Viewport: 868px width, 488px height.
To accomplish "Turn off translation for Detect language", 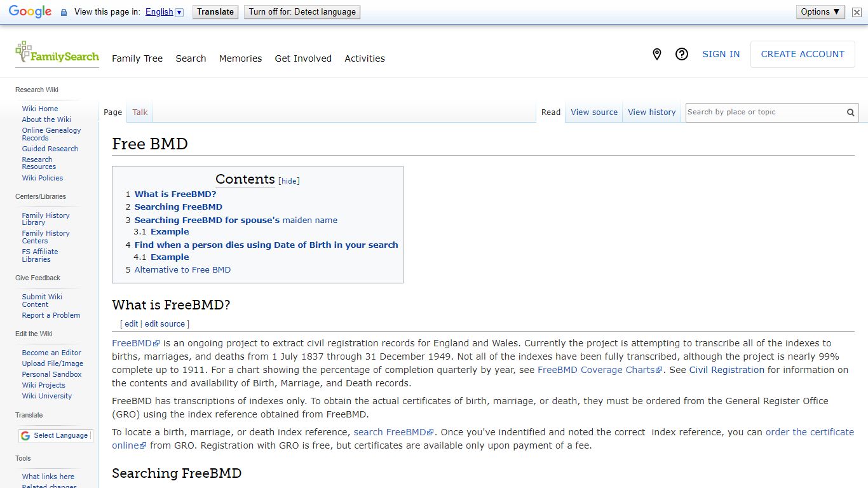I will [302, 12].
